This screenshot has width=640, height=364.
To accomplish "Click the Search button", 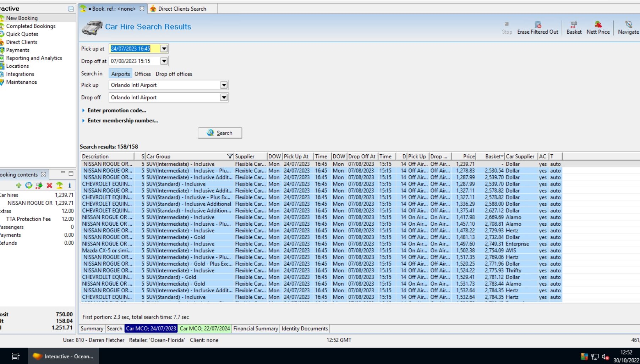I will coord(220,133).
